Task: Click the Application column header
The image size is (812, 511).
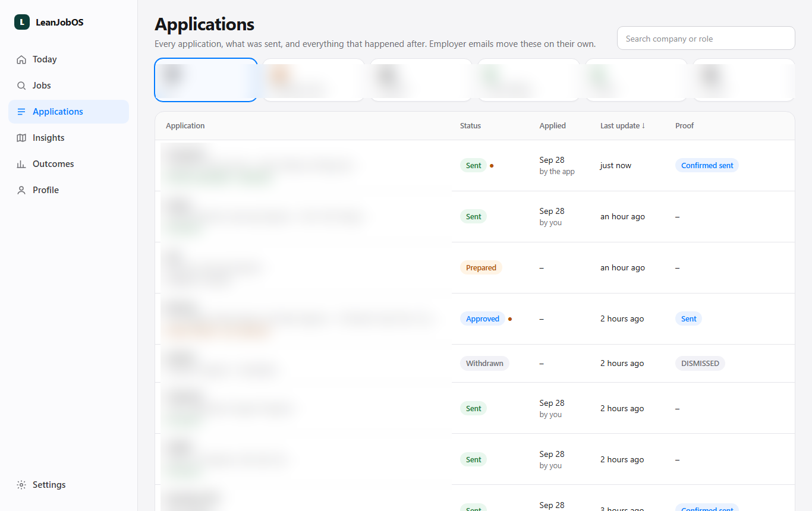Action: 185,126
